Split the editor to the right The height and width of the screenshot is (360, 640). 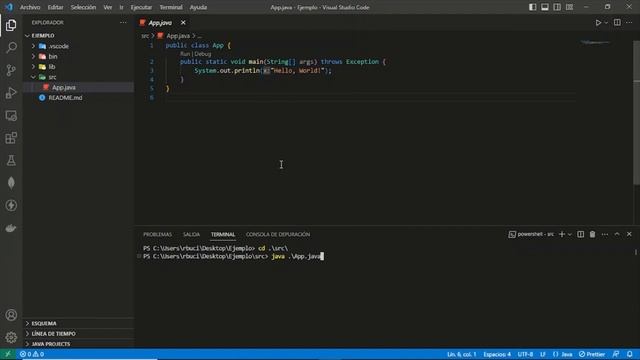(617, 23)
